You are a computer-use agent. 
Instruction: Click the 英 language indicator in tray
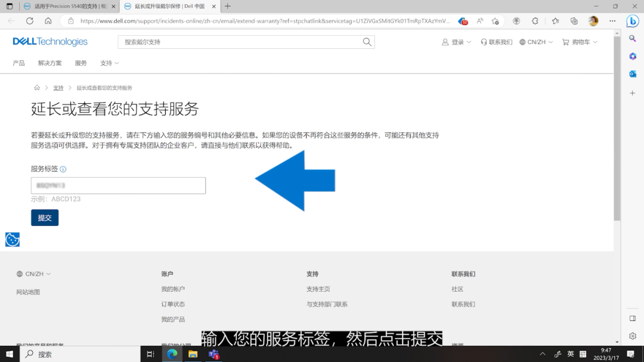pyautogui.click(x=570, y=353)
